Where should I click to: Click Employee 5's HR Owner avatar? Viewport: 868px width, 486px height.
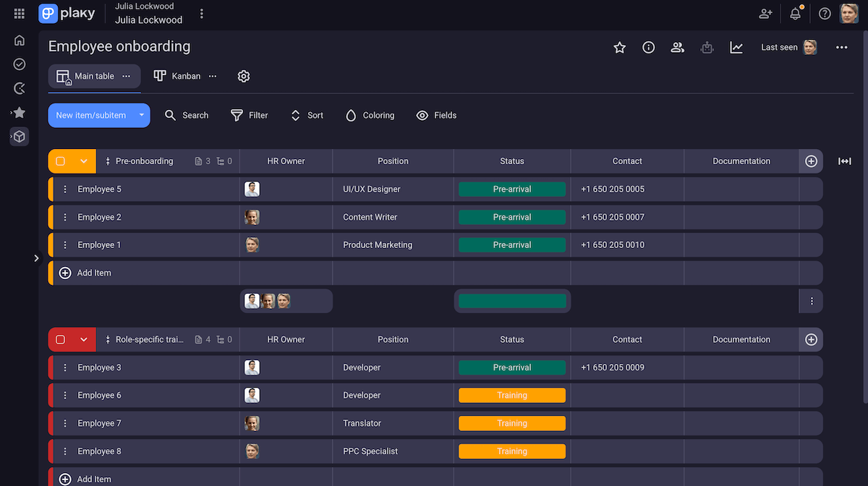pos(252,189)
